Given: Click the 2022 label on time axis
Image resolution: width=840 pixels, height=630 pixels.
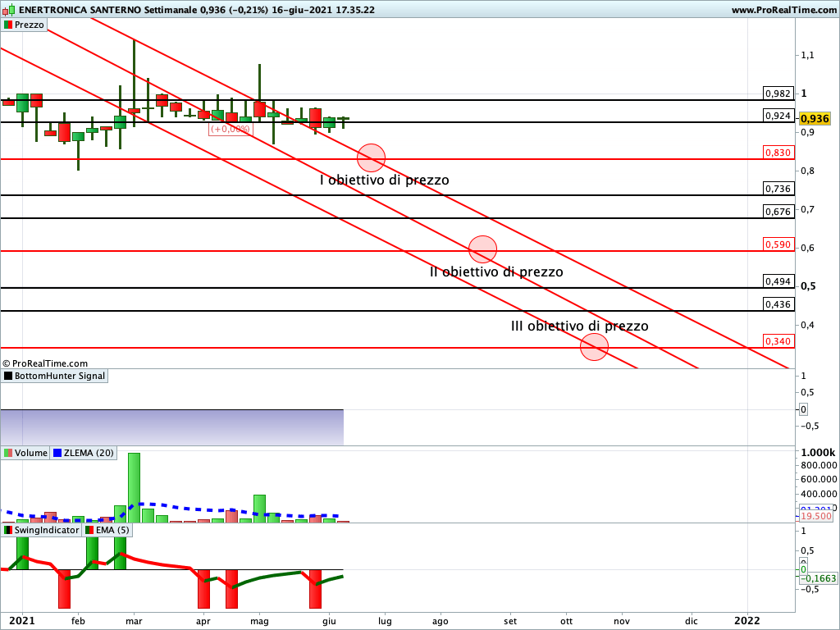Looking at the screenshot, I should 746,621.
